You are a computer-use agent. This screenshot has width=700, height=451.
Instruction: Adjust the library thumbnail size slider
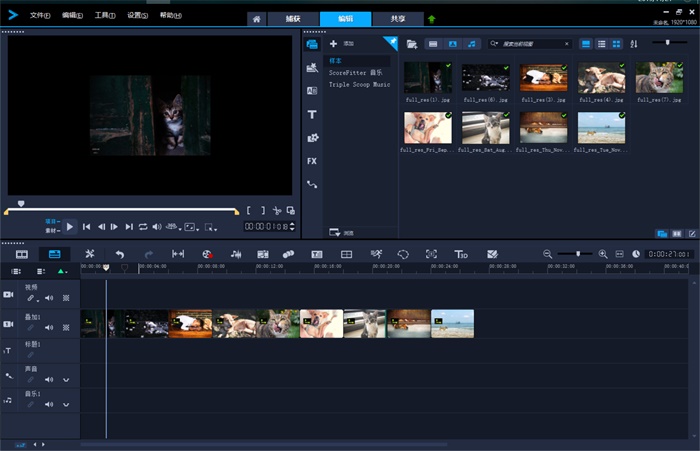668,43
